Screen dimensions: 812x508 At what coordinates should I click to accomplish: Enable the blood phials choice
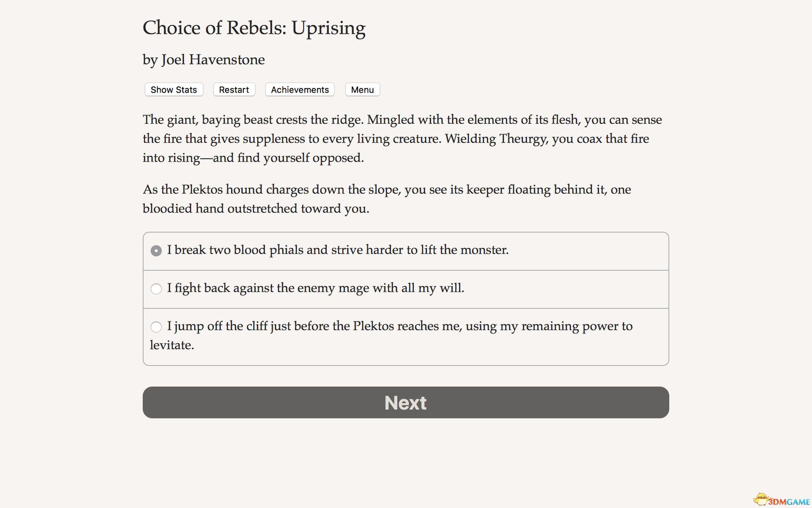[x=156, y=251]
